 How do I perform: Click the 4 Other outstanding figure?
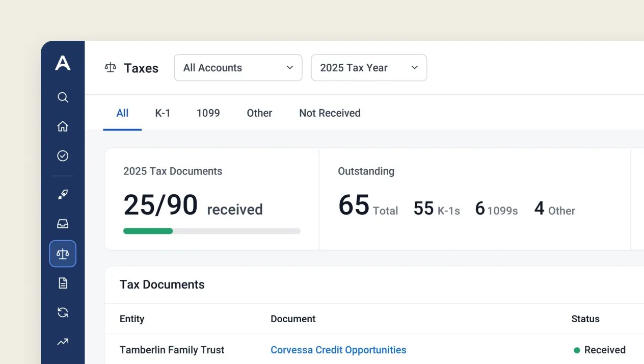pos(554,209)
